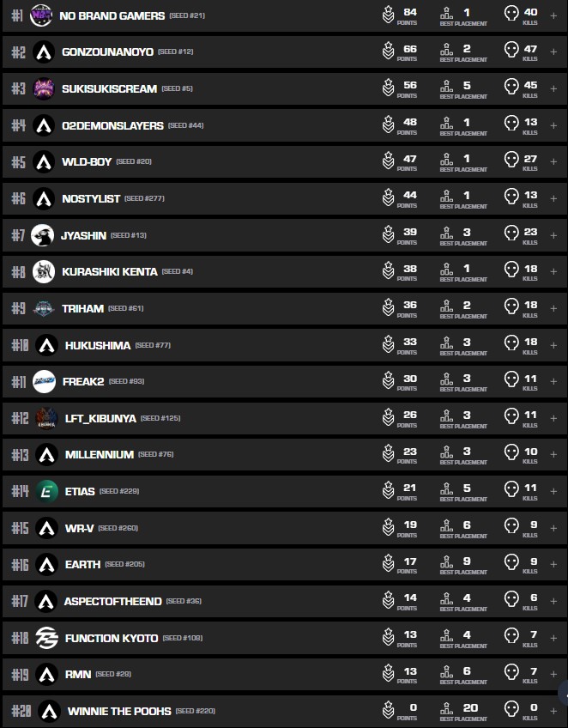Expand the WINNIE THE POOHS row
568x728 pixels.
click(x=553, y=711)
